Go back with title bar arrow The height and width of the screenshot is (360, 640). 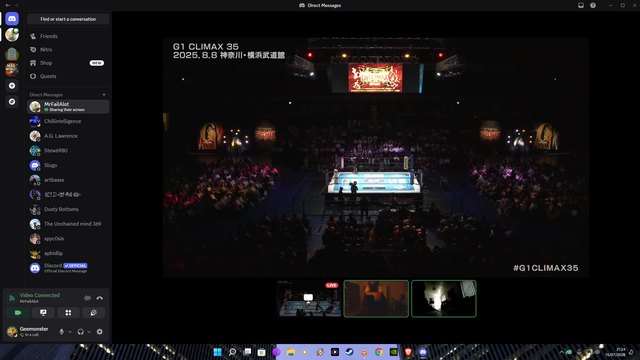pos(8,5)
